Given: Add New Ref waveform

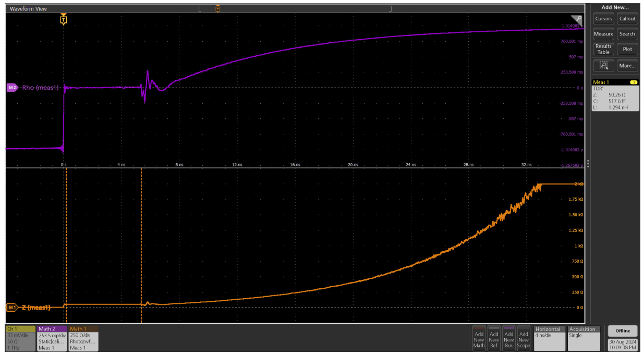Looking at the screenshot, I should pyautogui.click(x=494, y=338).
